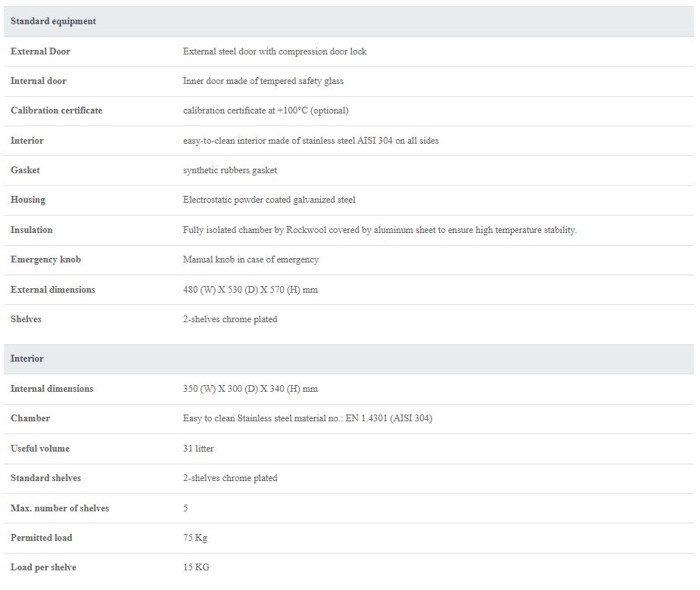Select the Gasket row label
The image size is (700, 590).
pos(25,170)
